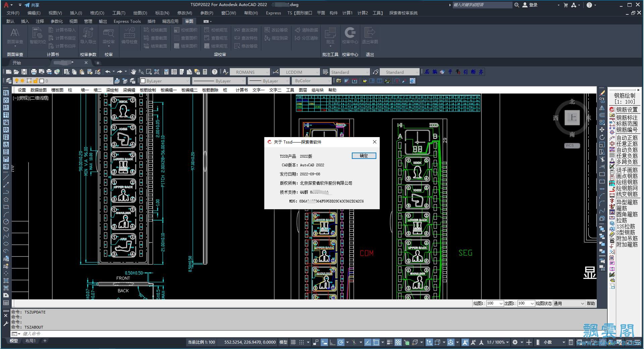Click the Open file folder icon
The image size is (644, 349).
16,72
